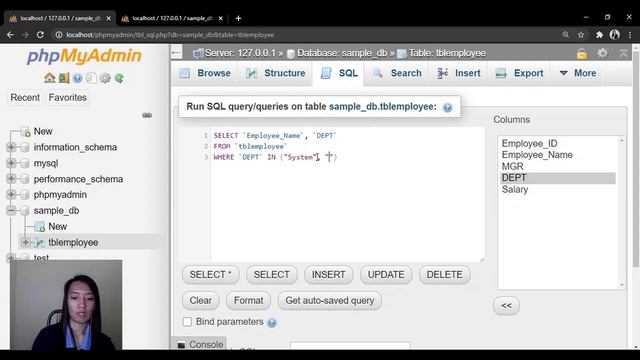Reload navigation panel with green refresh icon
The image size is (640, 360).
(119, 78)
